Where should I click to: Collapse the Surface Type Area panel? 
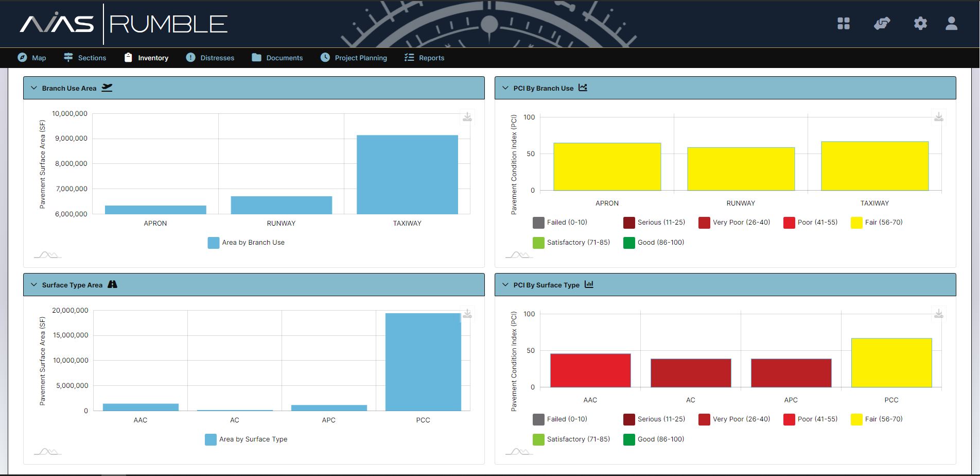click(x=34, y=285)
